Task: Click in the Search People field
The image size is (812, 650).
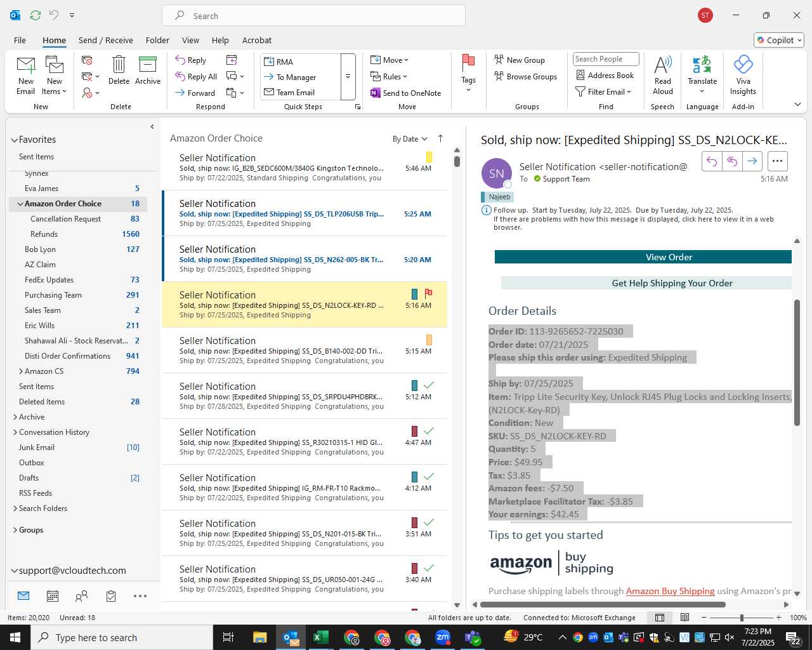Action: (605, 59)
